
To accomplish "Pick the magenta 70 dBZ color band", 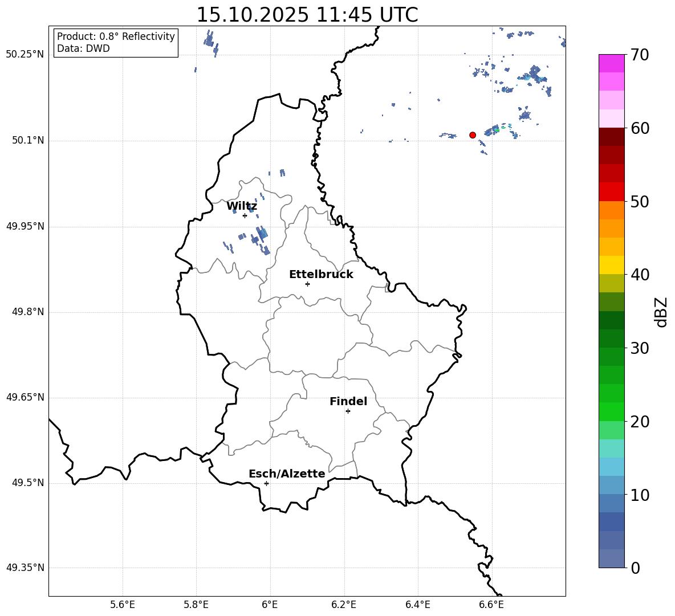I will pos(612,63).
